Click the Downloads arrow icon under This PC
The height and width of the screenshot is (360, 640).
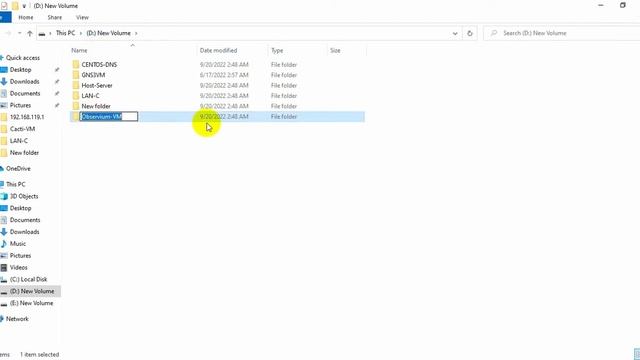[4, 232]
